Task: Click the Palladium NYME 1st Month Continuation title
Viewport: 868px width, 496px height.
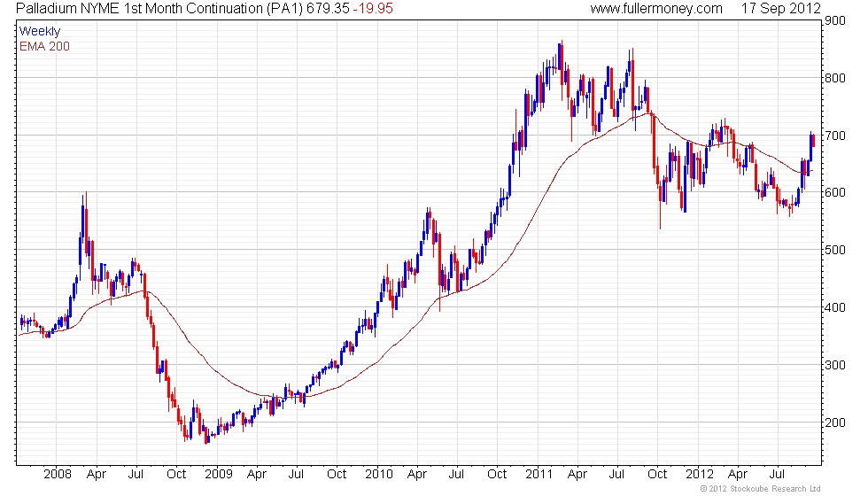Action: click(x=159, y=9)
